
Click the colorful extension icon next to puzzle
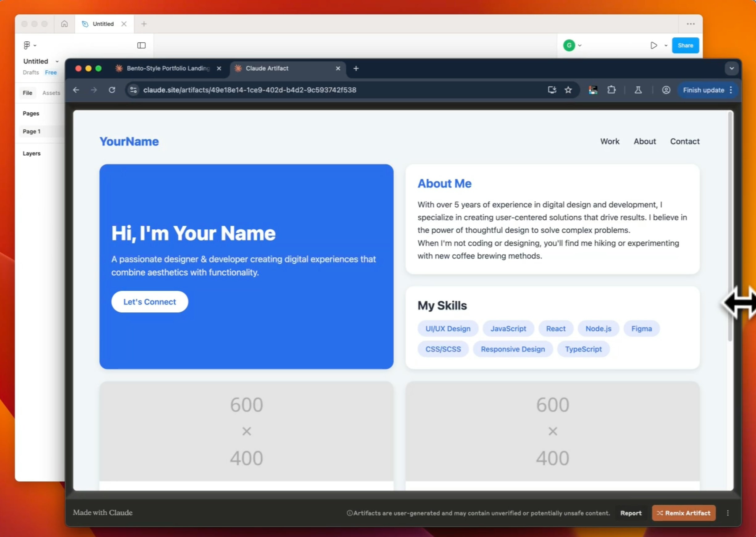coord(593,90)
